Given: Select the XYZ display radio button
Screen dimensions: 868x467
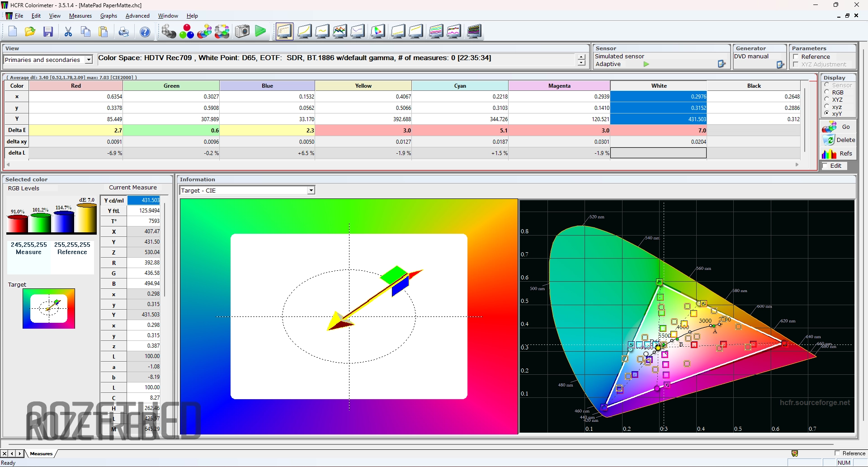Looking at the screenshot, I should (827, 99).
